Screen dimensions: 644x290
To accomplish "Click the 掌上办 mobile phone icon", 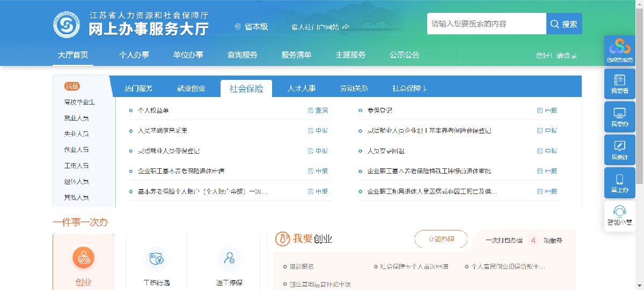I will tap(619, 180).
